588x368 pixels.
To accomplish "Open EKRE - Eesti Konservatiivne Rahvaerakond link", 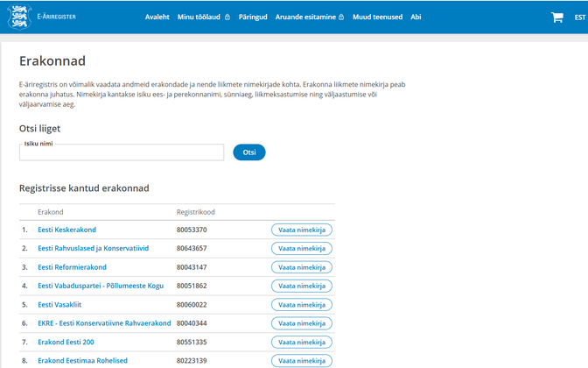I will pyautogui.click(x=104, y=323).
